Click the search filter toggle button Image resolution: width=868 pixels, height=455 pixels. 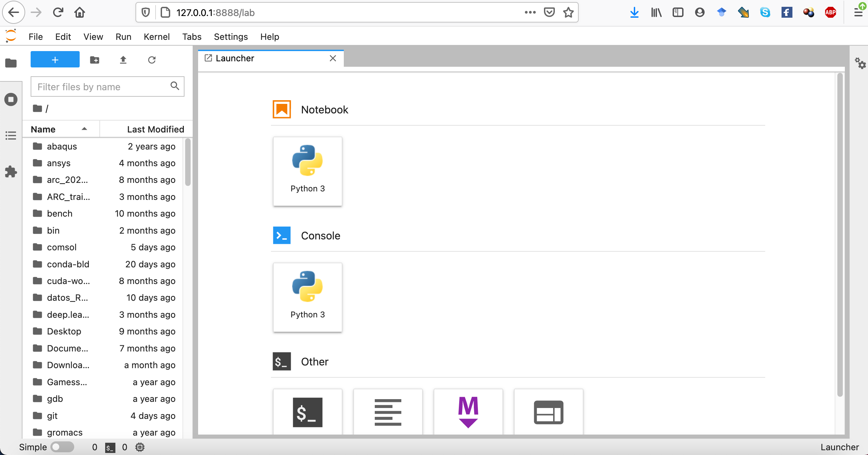(x=176, y=87)
